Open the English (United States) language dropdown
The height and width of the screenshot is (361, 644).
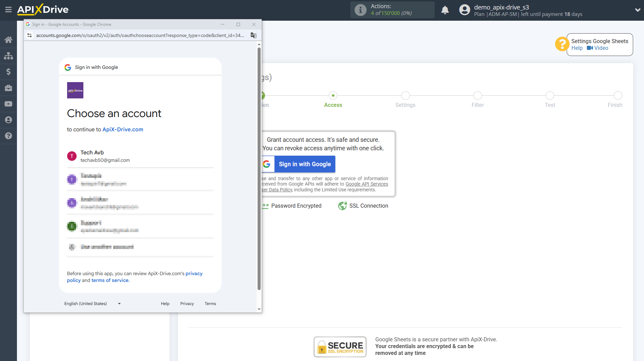pos(93,304)
